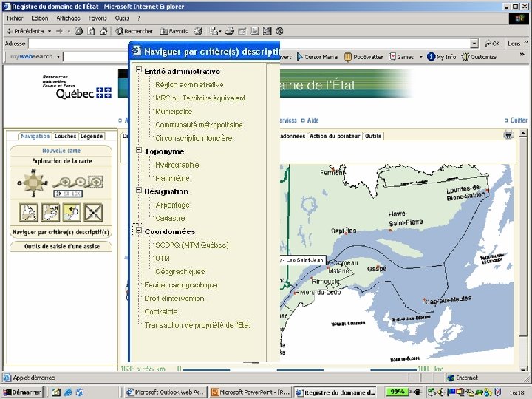This screenshot has width=532, height=399.
Task: Open the Fichier menu
Action: click(15, 18)
